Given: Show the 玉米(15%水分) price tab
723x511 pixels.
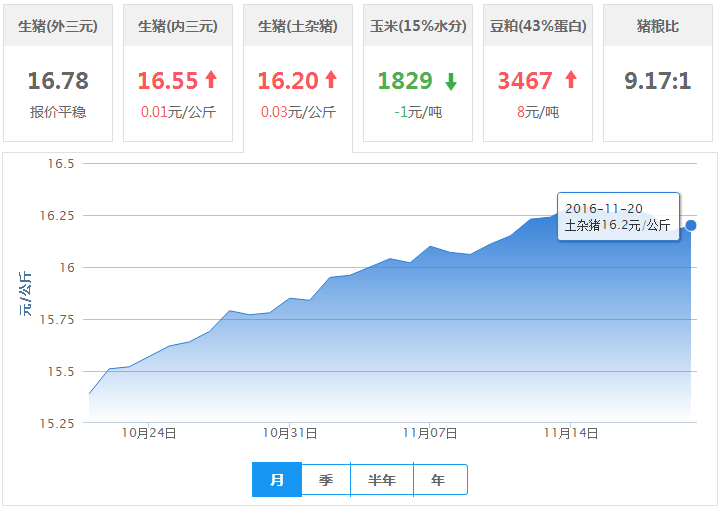Looking at the screenshot, I should 417,26.
